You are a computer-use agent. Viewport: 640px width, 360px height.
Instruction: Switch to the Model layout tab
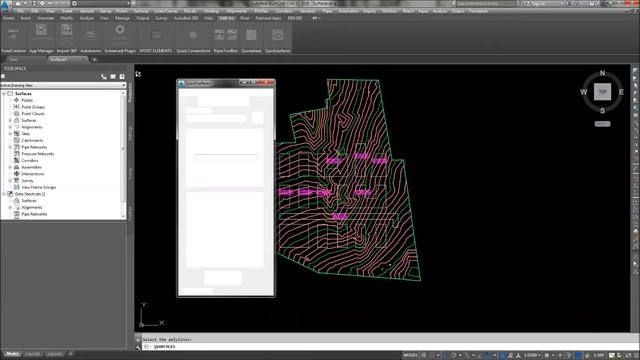pos(12,354)
